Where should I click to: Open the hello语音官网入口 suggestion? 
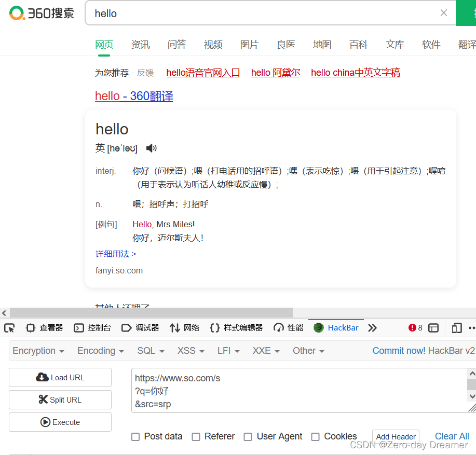[x=203, y=73]
